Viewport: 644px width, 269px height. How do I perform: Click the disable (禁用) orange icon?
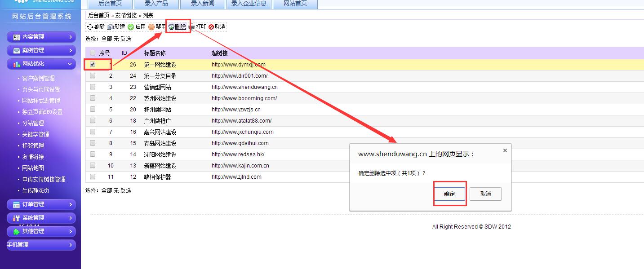point(151,27)
